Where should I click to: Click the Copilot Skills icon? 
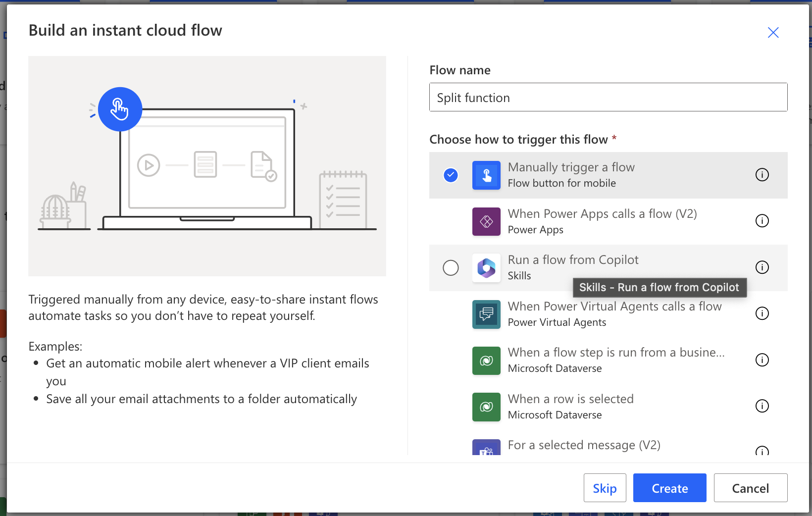[486, 268]
